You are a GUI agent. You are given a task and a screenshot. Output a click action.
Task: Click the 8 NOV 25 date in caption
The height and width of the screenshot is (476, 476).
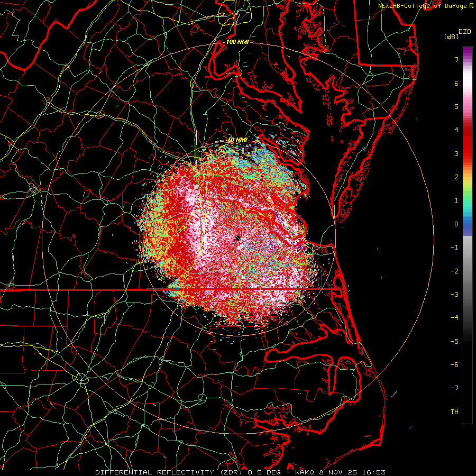tap(338, 472)
